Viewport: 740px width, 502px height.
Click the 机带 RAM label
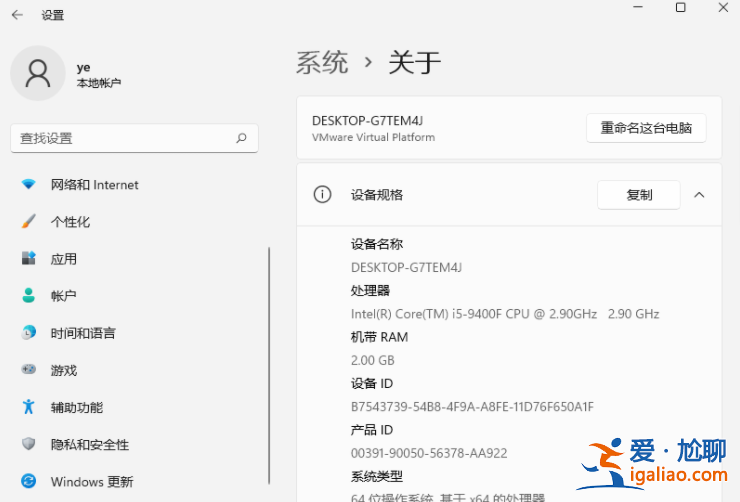[379, 337]
